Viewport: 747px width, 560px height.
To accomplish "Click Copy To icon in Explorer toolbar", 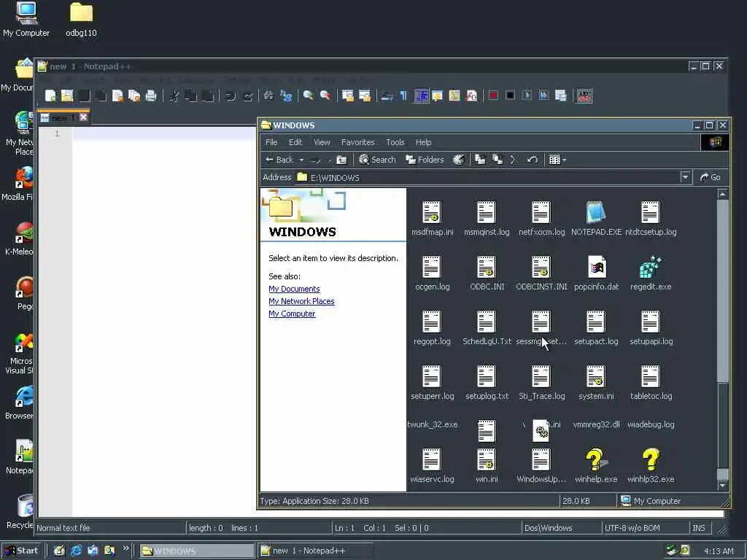I will [498, 160].
